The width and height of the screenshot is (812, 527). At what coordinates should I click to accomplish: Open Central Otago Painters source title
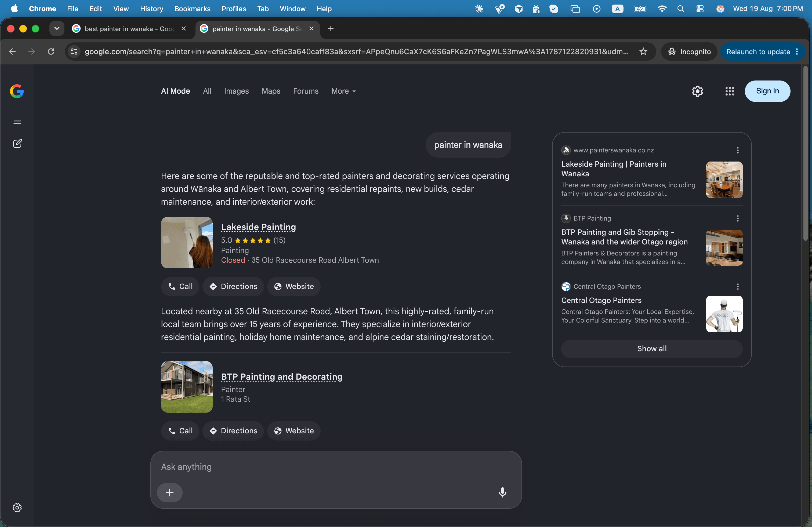tap(601, 300)
